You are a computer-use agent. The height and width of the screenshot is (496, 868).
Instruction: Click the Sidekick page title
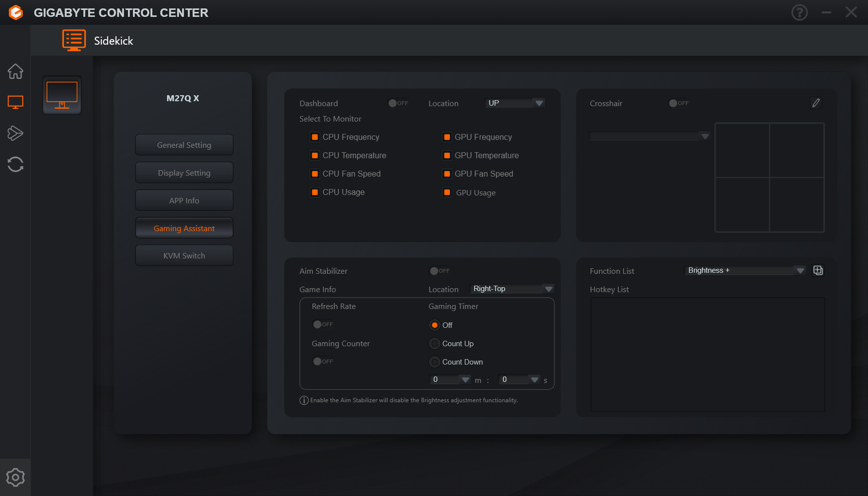point(114,41)
